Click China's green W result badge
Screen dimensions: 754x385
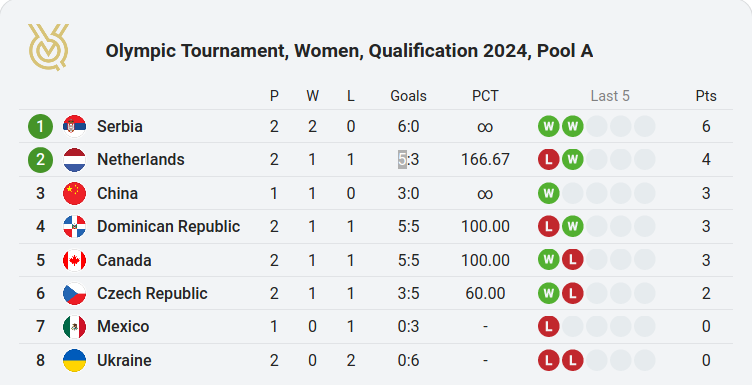(549, 193)
